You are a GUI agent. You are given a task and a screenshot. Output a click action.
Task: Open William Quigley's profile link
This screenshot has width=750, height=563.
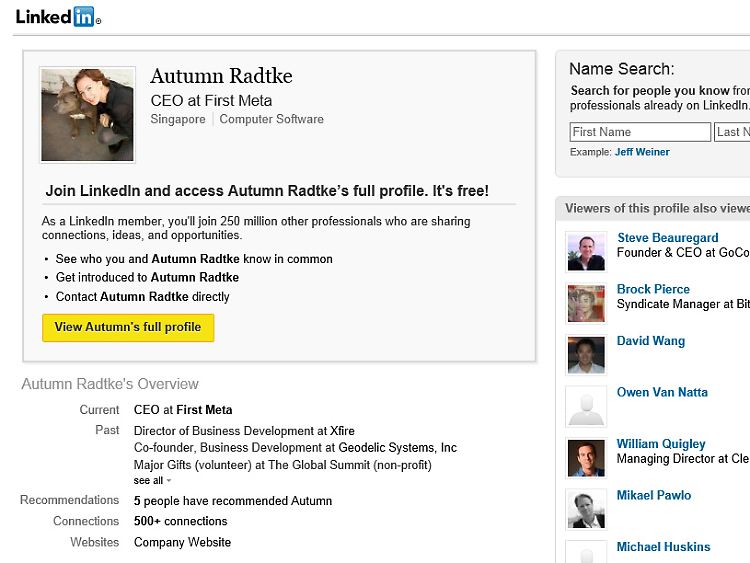661,444
